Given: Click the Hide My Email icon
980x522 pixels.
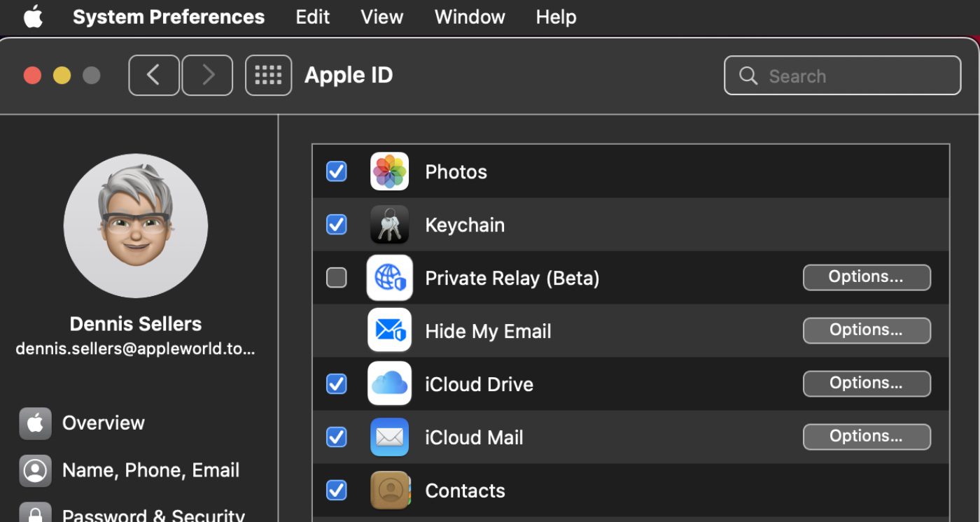Looking at the screenshot, I should click(x=389, y=331).
